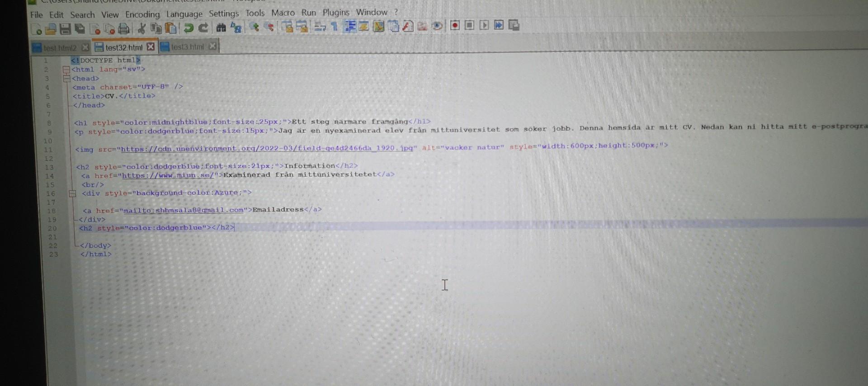Click the line number 21 margin

(x=52, y=237)
